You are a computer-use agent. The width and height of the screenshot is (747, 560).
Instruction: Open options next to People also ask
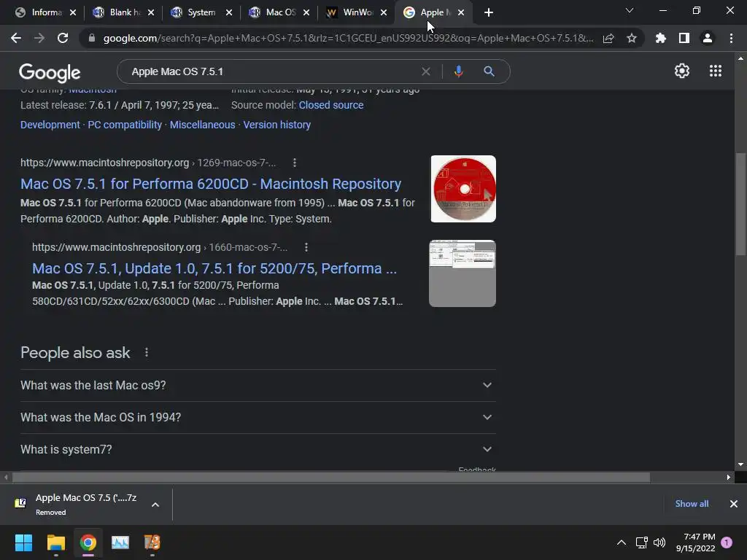click(x=146, y=352)
